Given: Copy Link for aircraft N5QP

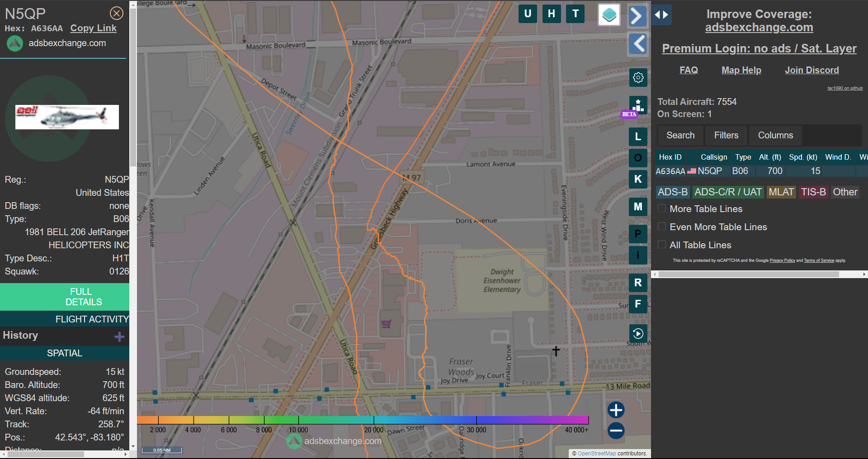Looking at the screenshot, I should coord(93,28).
